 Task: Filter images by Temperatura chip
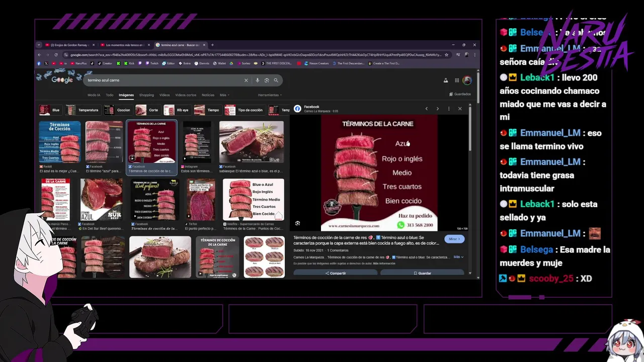click(x=83, y=110)
